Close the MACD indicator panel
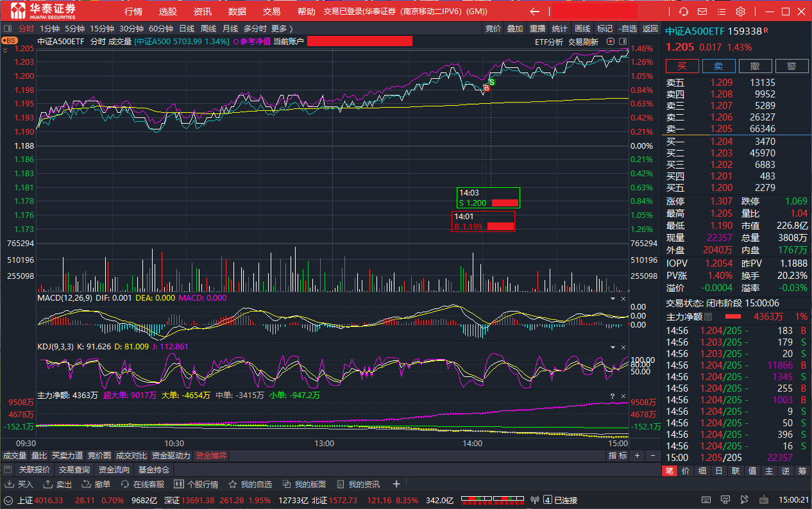This screenshot has height=509, width=812. [x=623, y=299]
